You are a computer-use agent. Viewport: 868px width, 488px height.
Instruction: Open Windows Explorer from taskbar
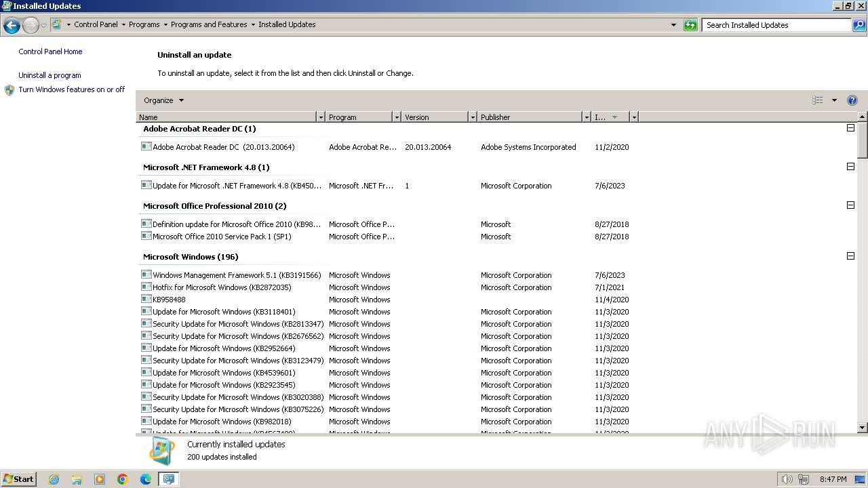[x=77, y=479]
